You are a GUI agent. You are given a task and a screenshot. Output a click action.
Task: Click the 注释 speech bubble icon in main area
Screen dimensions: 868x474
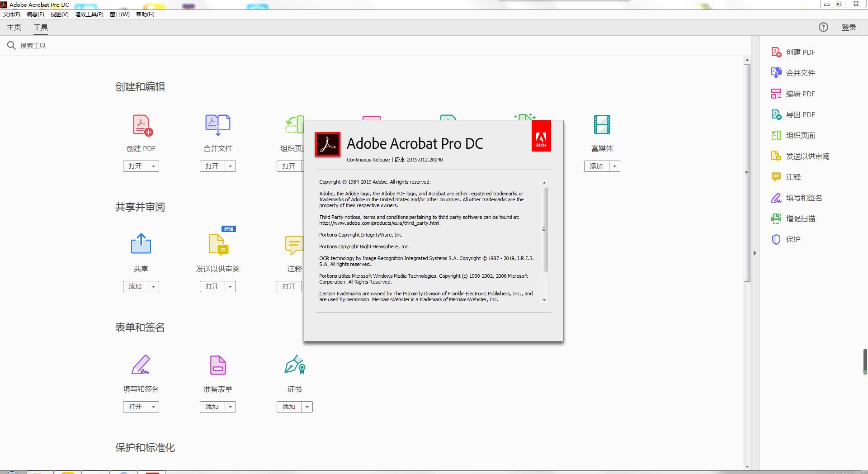pyautogui.click(x=294, y=245)
